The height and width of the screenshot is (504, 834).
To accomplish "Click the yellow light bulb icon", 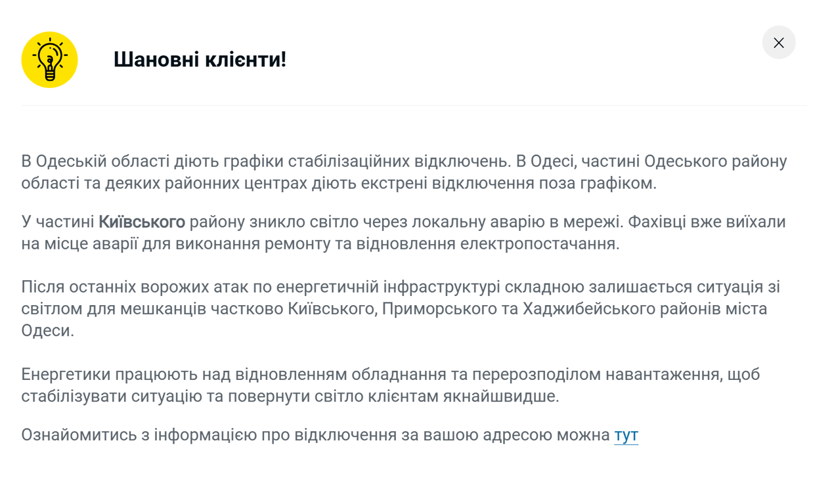I will click(49, 60).
